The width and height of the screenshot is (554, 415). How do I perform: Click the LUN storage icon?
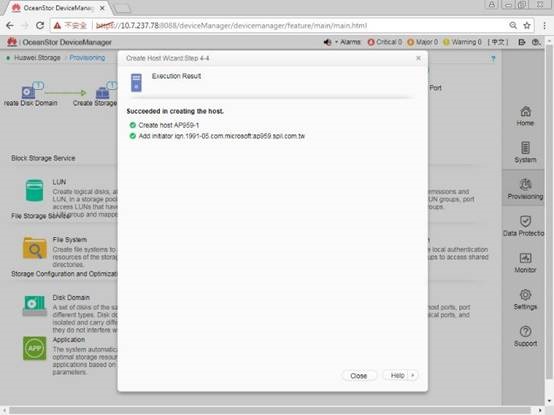pos(35,191)
